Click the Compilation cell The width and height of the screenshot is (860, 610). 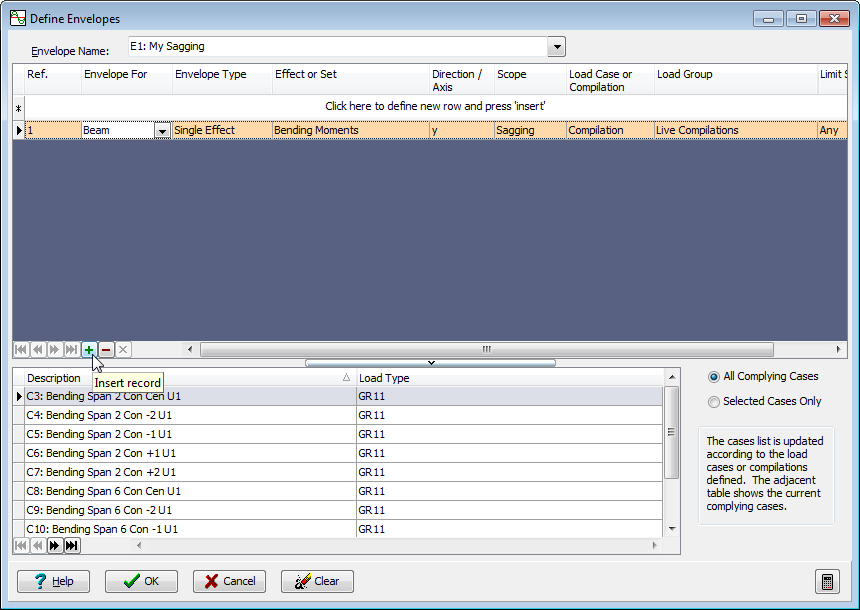click(610, 131)
